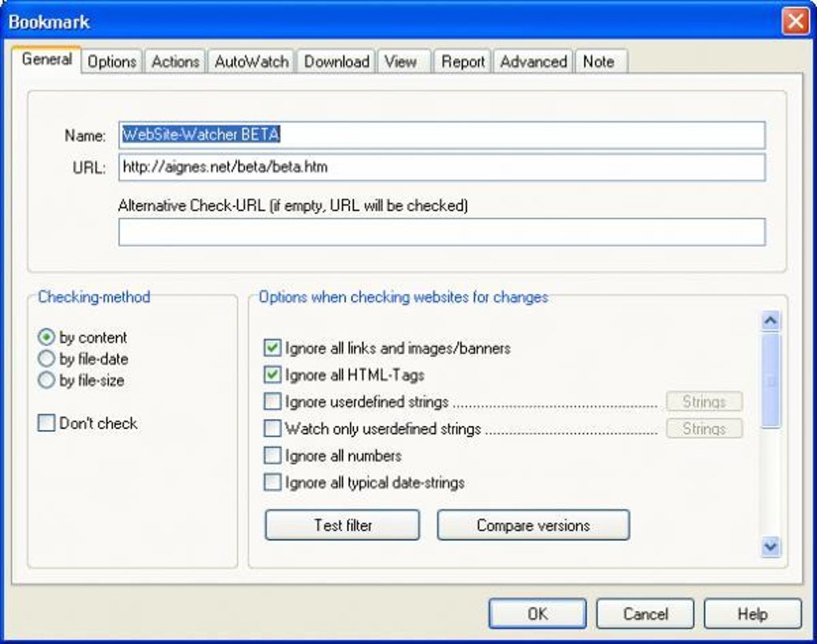Confirm the dialog with OK
817x644 pixels.
pos(537,614)
